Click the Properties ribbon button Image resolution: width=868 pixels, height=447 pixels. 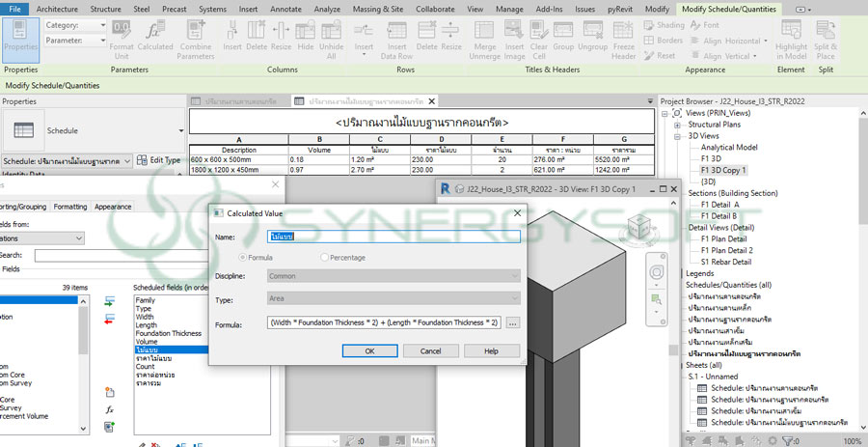(x=20, y=39)
